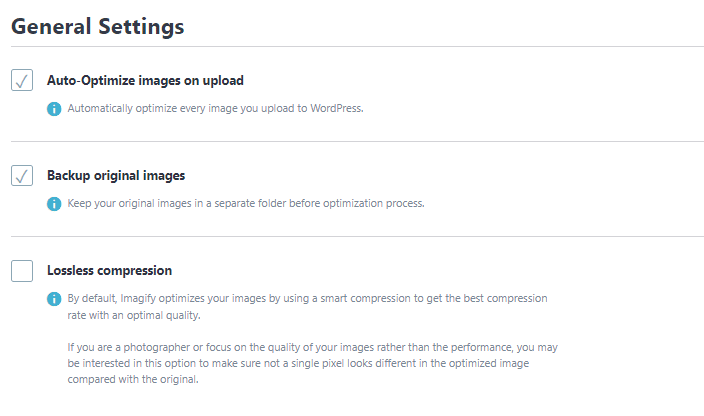Viewport: 704px width, 416px height.
Task: Click the 'Lossless compression' label text
Action: [x=109, y=270]
